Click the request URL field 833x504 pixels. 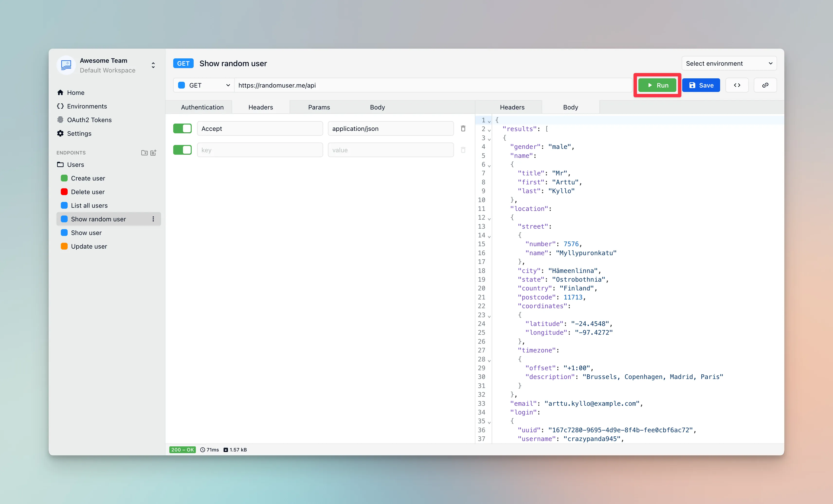coord(433,85)
